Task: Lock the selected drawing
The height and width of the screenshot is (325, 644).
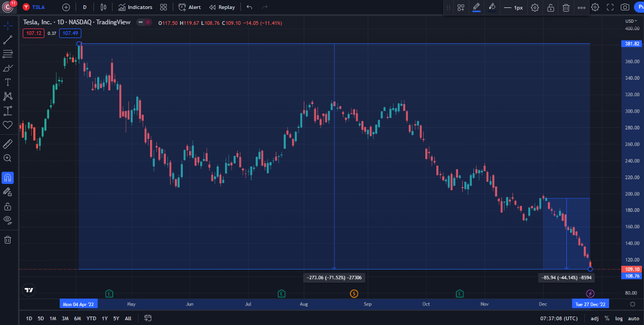Action: pyautogui.click(x=550, y=7)
